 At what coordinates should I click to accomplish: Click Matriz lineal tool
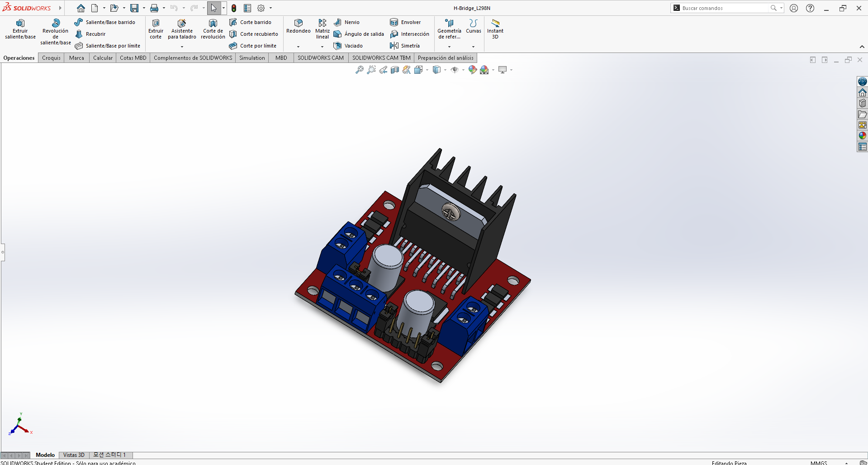(x=323, y=29)
